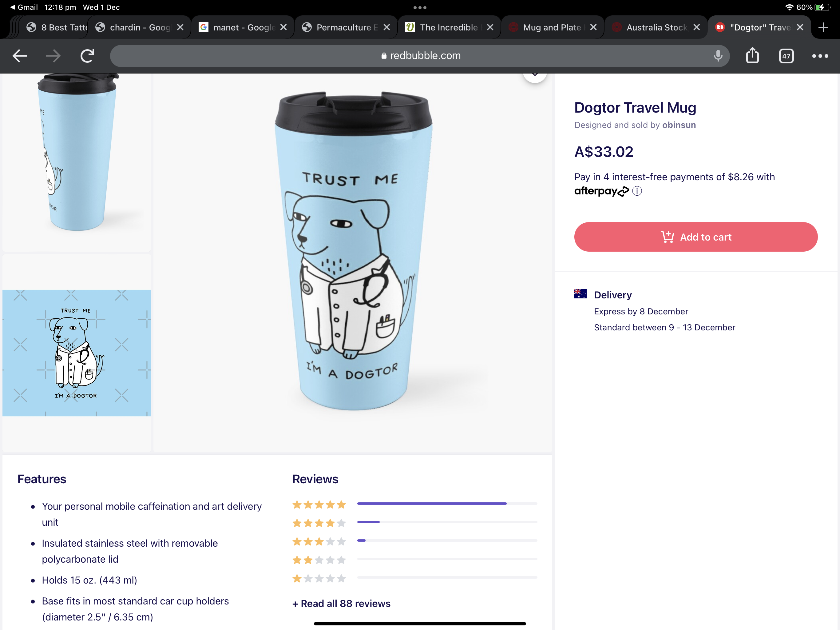Tap 'Express by 8 December' text
The height and width of the screenshot is (630, 840).
pyautogui.click(x=641, y=312)
